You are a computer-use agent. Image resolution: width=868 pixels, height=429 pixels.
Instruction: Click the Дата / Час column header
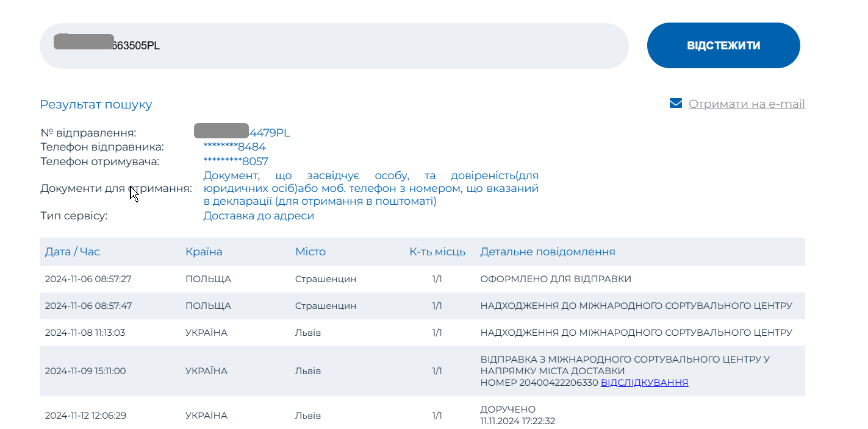pyautogui.click(x=72, y=252)
